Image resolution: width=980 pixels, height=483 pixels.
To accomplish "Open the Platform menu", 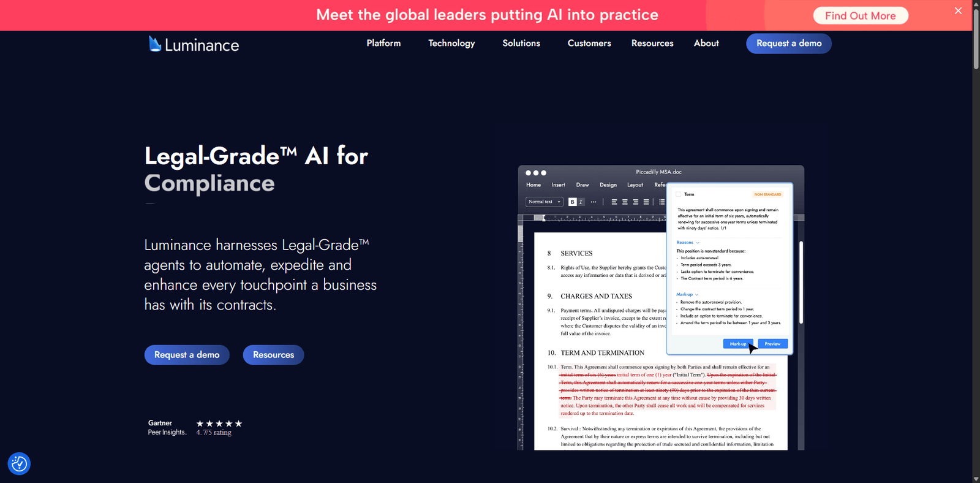I will pyautogui.click(x=383, y=43).
